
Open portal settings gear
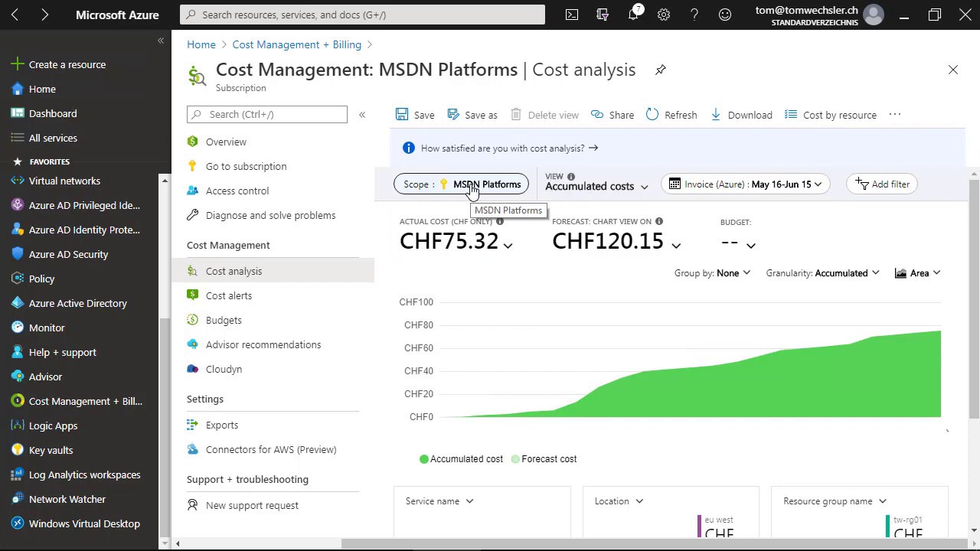(664, 15)
